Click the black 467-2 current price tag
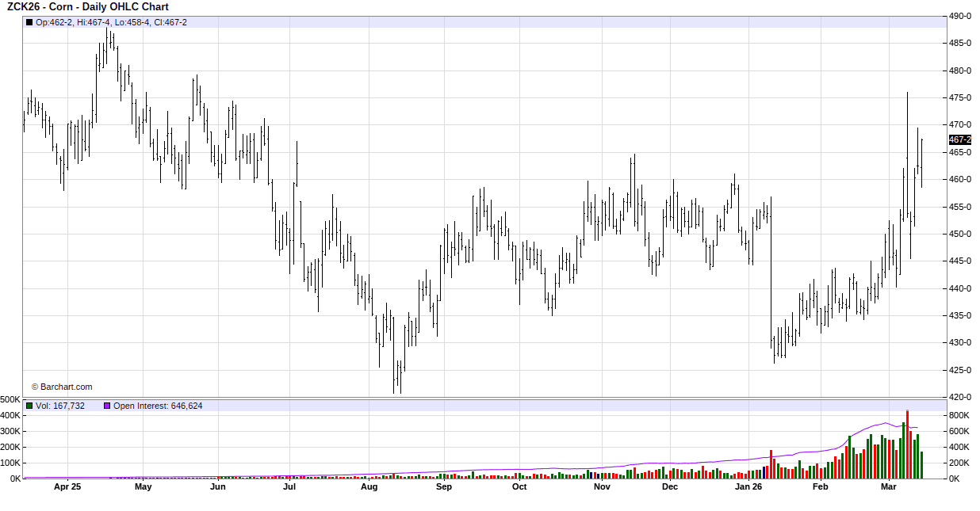Screen dimensions: 980x511 point(959,139)
